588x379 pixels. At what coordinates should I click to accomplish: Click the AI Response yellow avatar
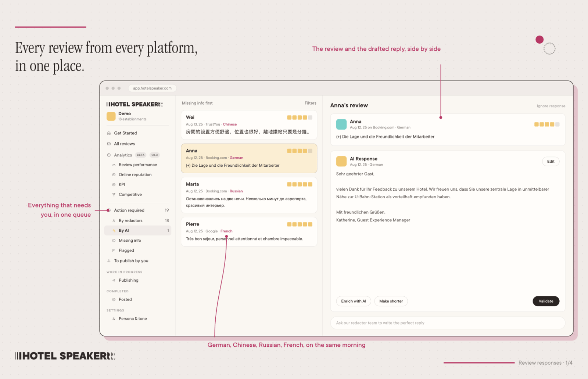tap(341, 161)
